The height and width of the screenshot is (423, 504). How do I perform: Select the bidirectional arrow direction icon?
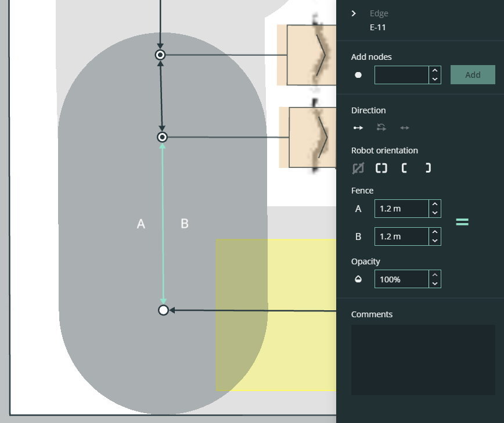pyautogui.click(x=405, y=128)
